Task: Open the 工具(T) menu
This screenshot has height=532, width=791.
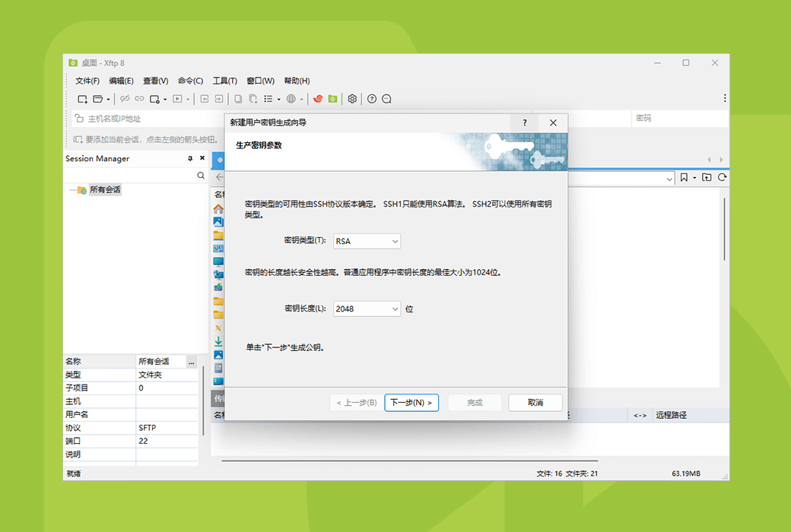Action: [x=224, y=81]
